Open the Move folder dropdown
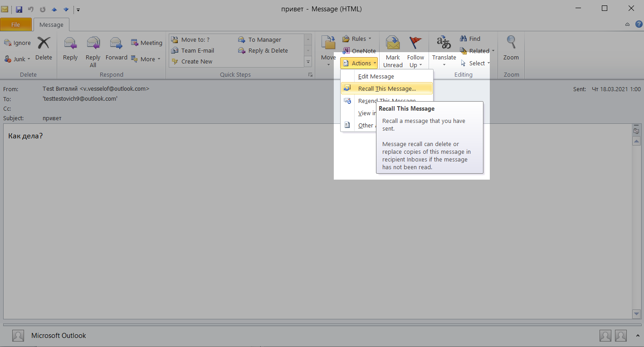Screen dimensions: 644x347 [328, 50]
